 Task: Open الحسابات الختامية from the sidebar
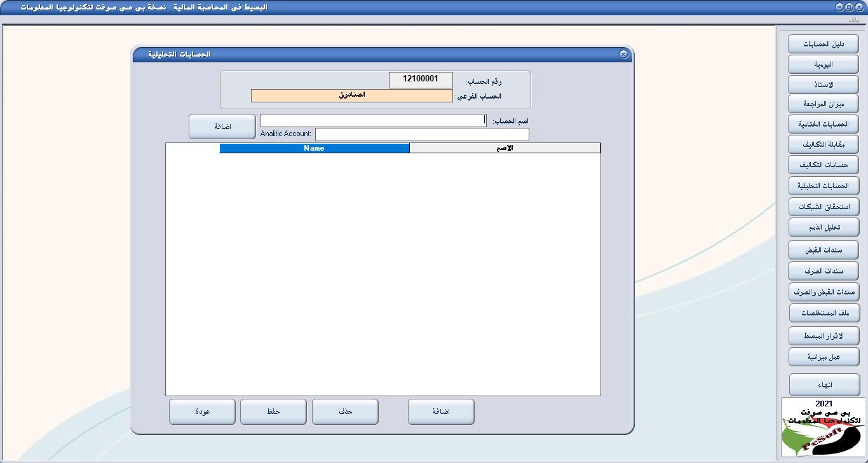pyautogui.click(x=823, y=124)
